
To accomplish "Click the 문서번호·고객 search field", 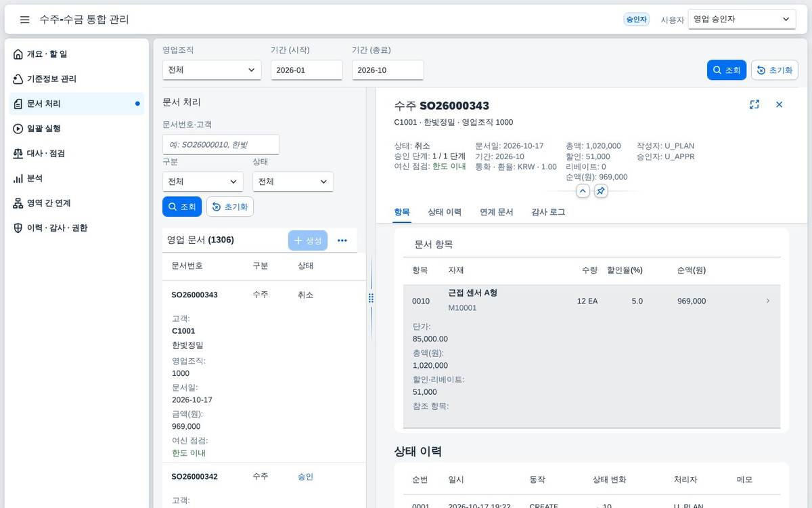I will (x=221, y=144).
